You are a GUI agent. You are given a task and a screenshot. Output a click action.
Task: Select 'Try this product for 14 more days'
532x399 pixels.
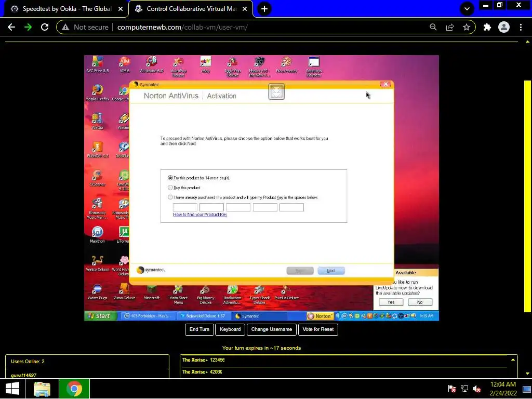[x=170, y=178]
